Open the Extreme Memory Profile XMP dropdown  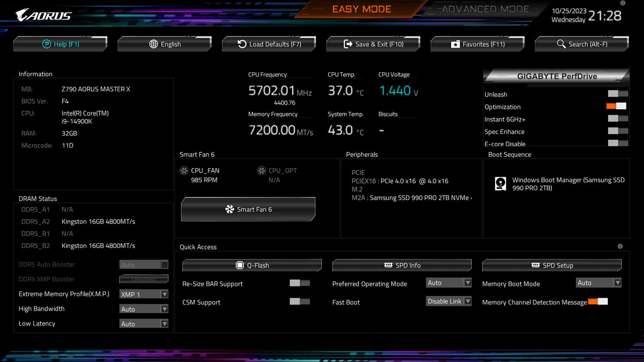(143, 294)
